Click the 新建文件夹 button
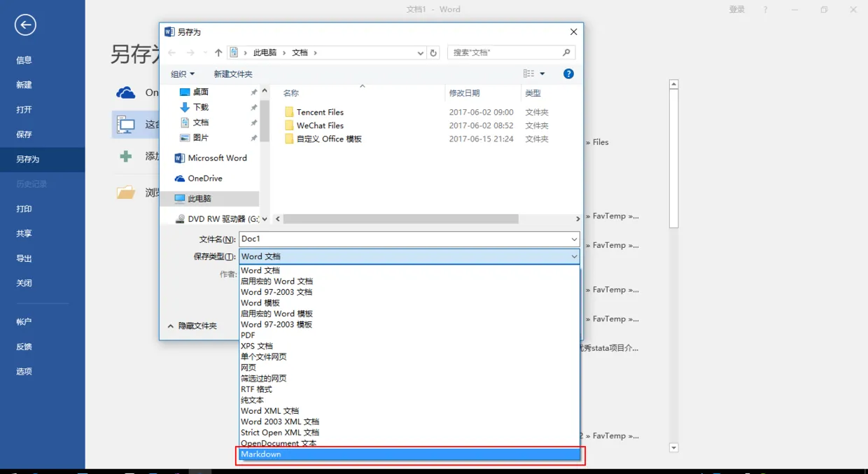Screen dimensions: 868x474 click(233, 74)
